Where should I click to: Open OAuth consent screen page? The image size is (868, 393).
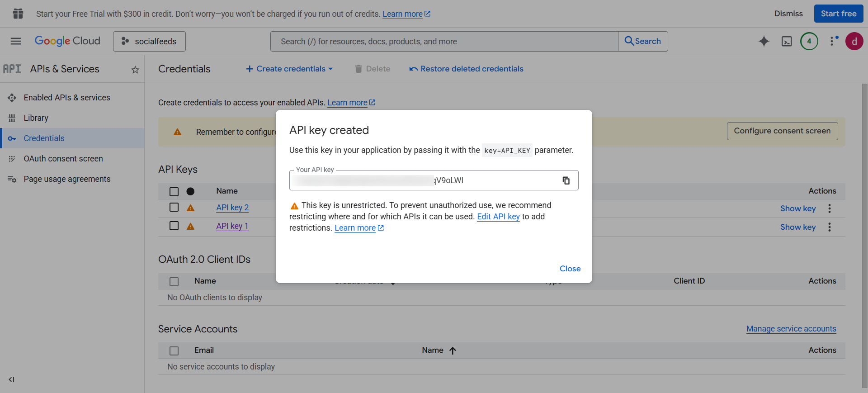tap(63, 159)
